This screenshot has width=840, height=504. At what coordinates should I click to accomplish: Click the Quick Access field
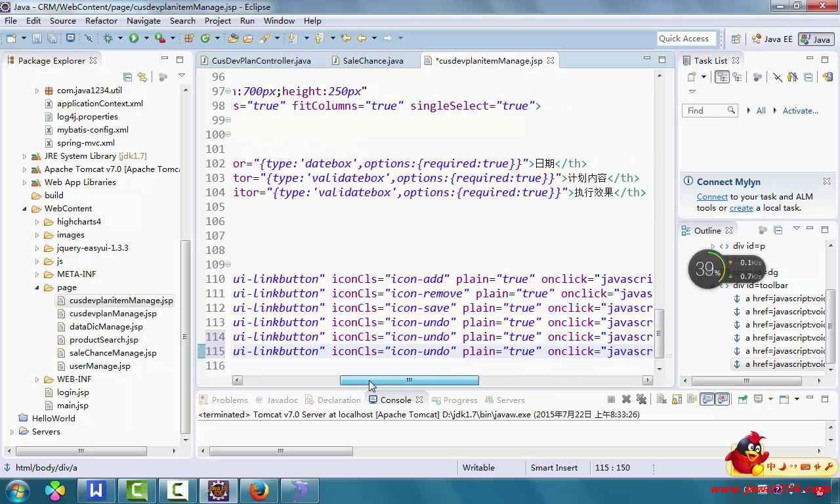click(x=686, y=39)
